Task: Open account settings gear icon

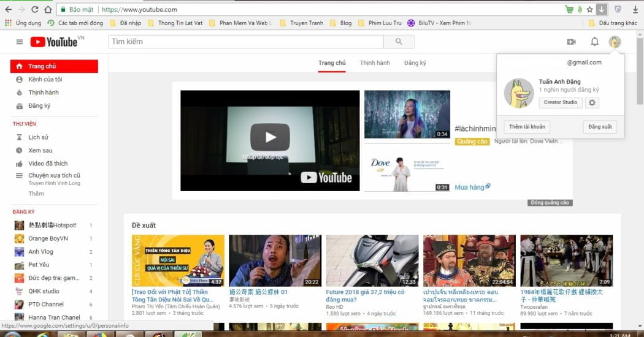Action: [x=592, y=102]
